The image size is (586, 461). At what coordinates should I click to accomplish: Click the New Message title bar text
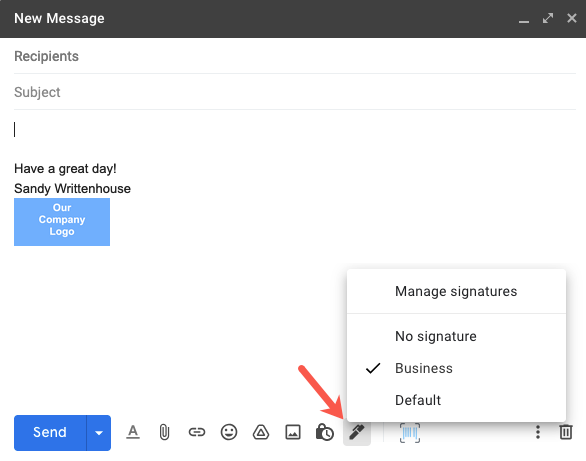click(59, 18)
